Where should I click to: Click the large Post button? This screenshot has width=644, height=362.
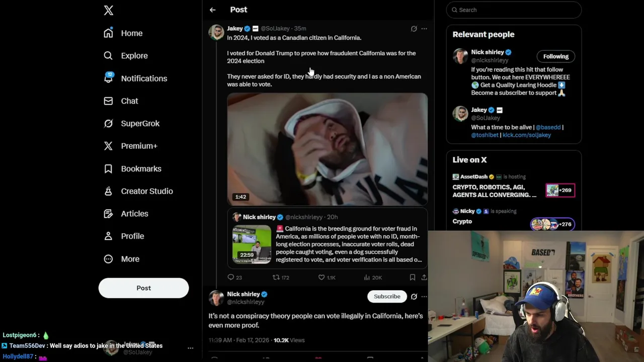tap(143, 288)
